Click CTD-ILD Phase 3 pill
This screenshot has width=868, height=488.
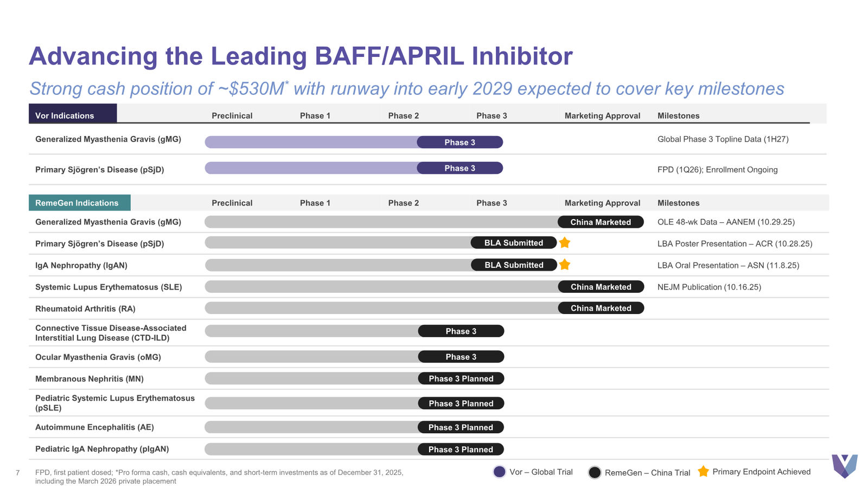point(461,331)
